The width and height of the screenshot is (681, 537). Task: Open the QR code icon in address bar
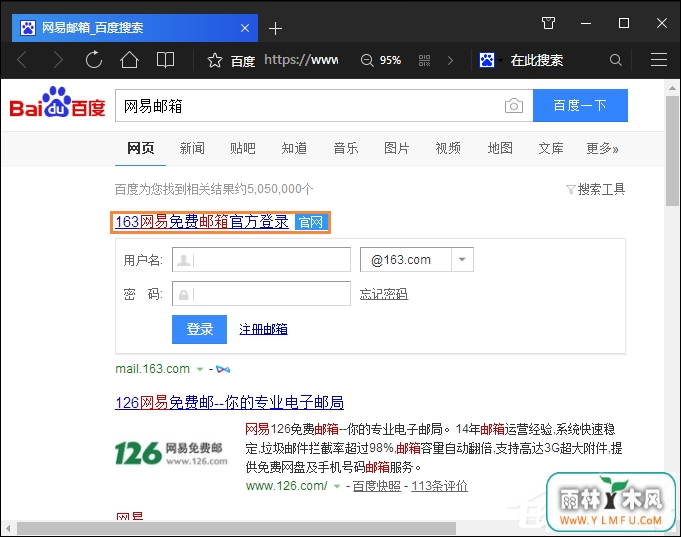pos(424,60)
